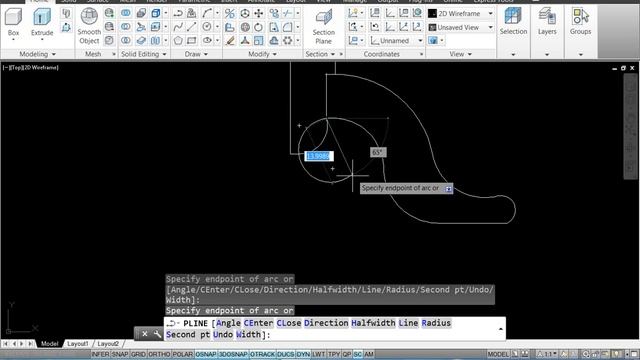640x360 pixels.
Task: Choose Width option in command line
Action: tap(248, 335)
